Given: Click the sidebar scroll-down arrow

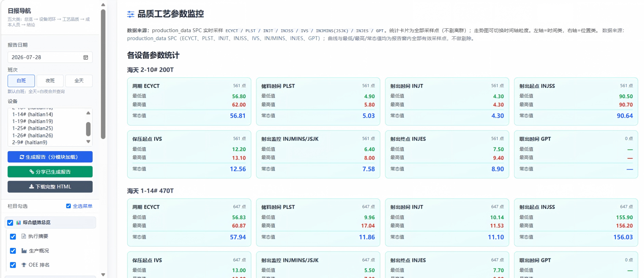Looking at the screenshot, I should click(103, 275).
